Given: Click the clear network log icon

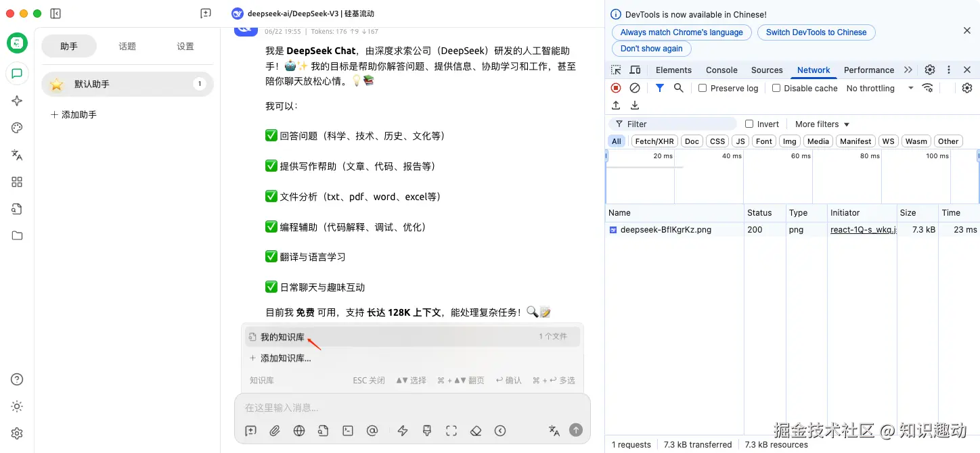Looking at the screenshot, I should 635,88.
